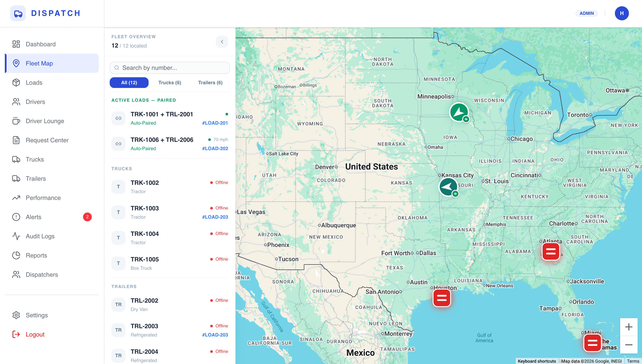Open the #LOAD-202 link
Viewport: 642px width, 364px height.
point(215,148)
